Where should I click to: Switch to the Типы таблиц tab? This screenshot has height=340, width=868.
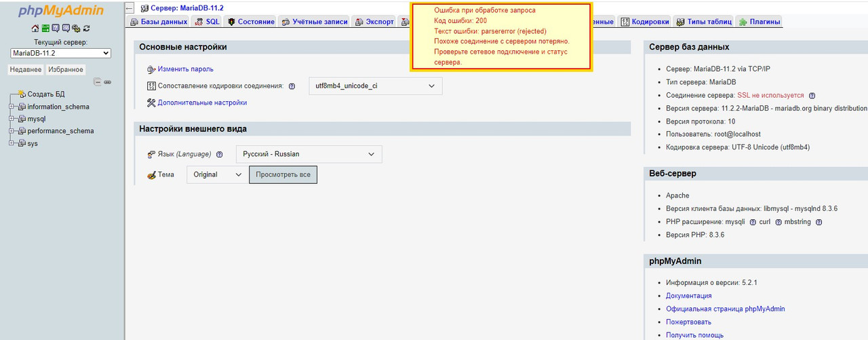[x=704, y=22]
